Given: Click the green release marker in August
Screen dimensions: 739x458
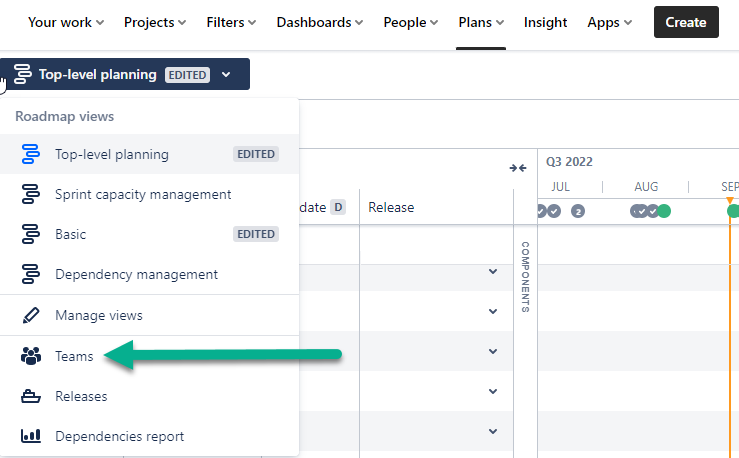Looking at the screenshot, I should pos(664,211).
